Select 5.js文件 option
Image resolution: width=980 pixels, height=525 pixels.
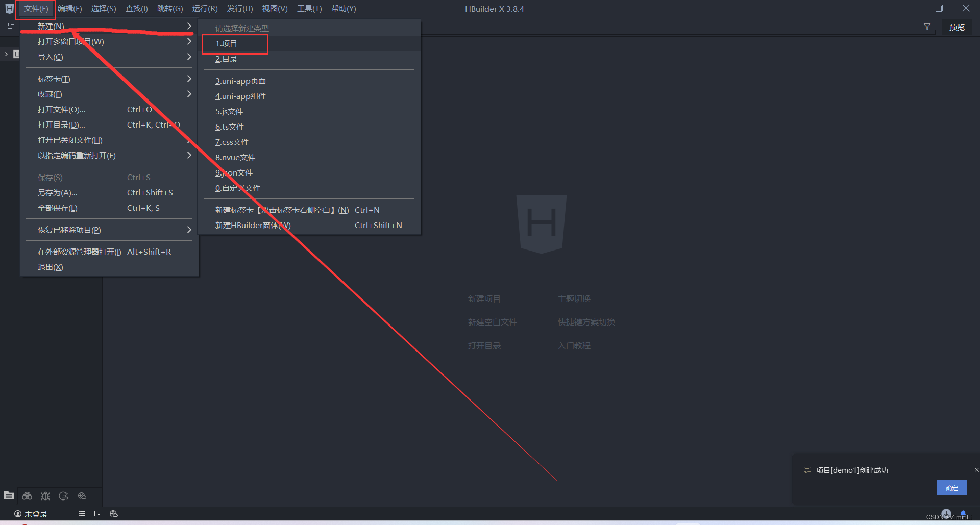point(309,111)
